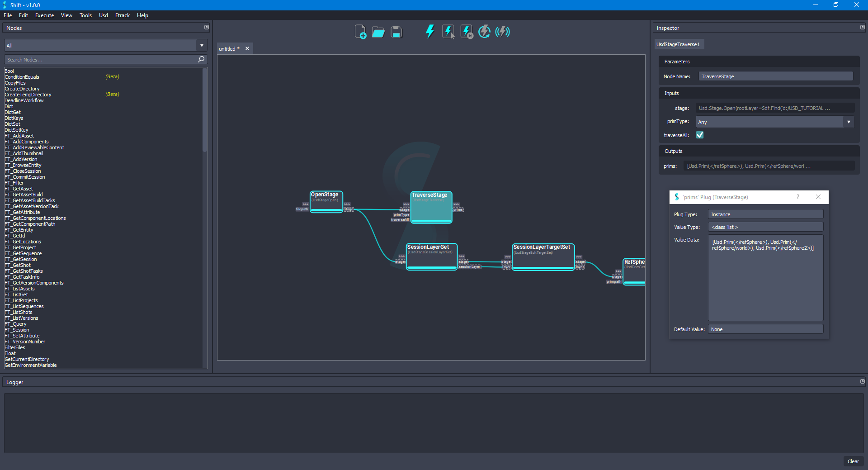The height and width of the screenshot is (470, 868).
Task: Open the Usd menu
Action: tap(103, 15)
